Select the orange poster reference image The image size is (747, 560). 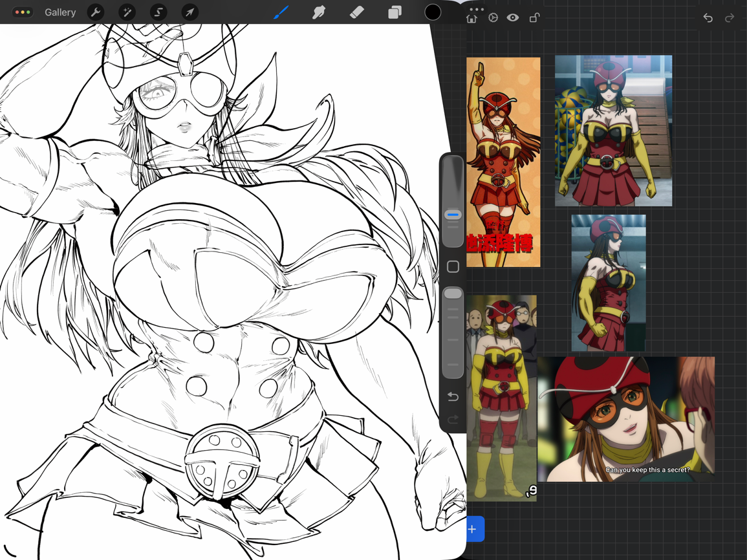503,162
